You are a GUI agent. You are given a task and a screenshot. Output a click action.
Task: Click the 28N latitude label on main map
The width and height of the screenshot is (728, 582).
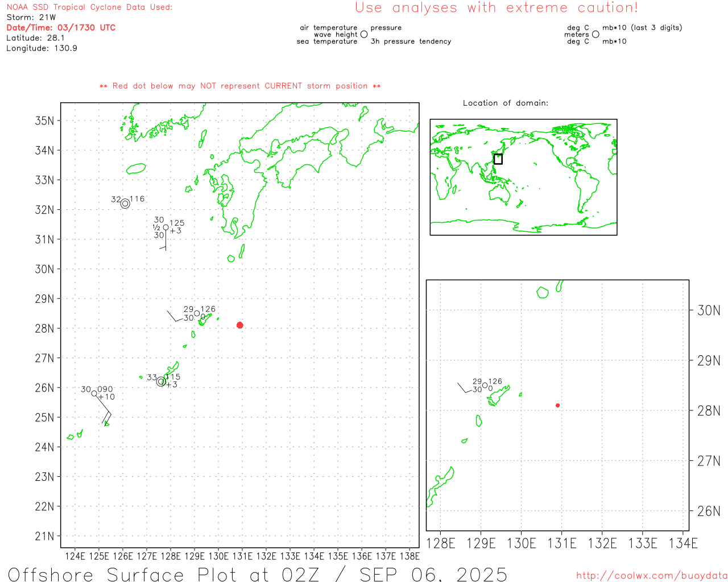point(45,329)
